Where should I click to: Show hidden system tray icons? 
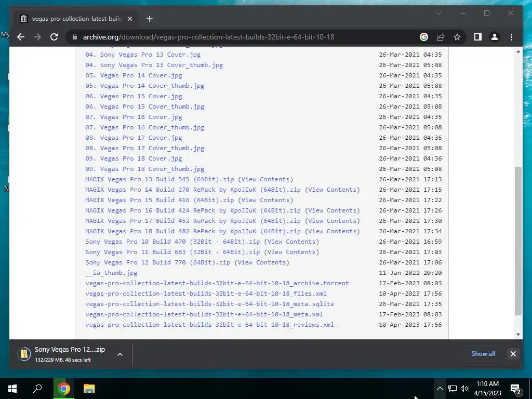tap(440, 389)
